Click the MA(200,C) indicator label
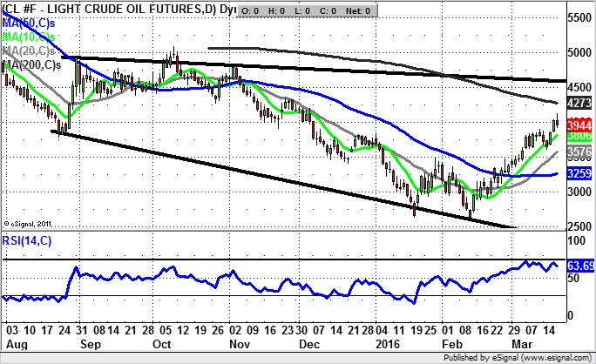The image size is (596, 364). (x=33, y=64)
